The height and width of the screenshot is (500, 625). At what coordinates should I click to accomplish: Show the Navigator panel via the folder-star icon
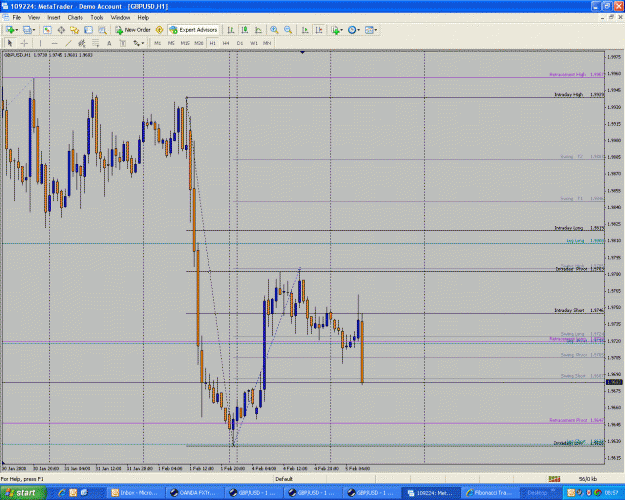coord(75,30)
